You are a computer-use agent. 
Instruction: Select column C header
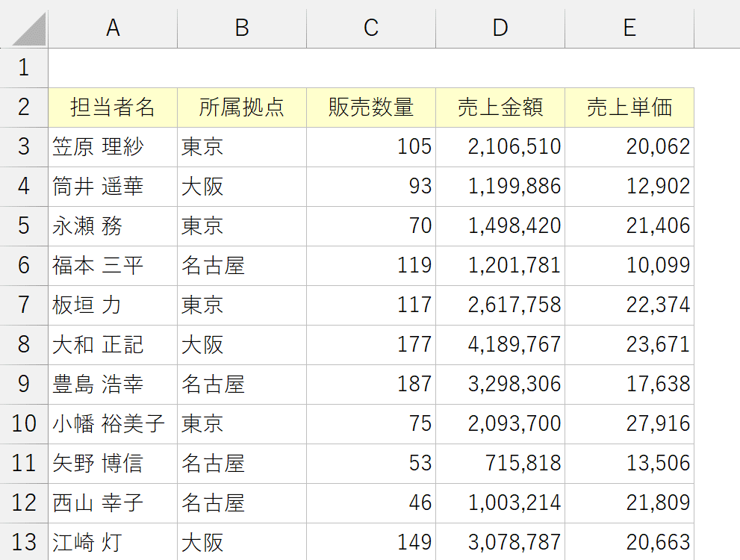coord(371,28)
